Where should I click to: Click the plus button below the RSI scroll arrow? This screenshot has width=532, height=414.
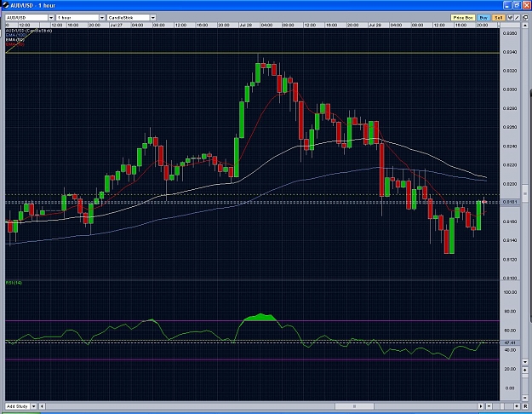(525, 370)
